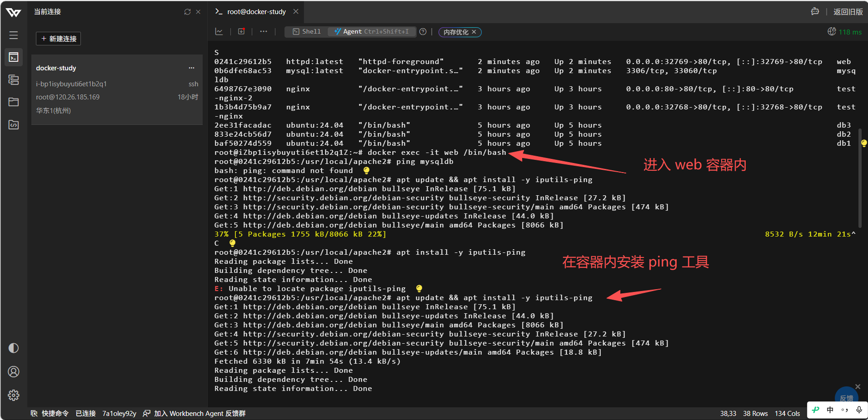The width and height of the screenshot is (868, 420).
Task: Open the Workbench logo home
Action: [x=14, y=12]
